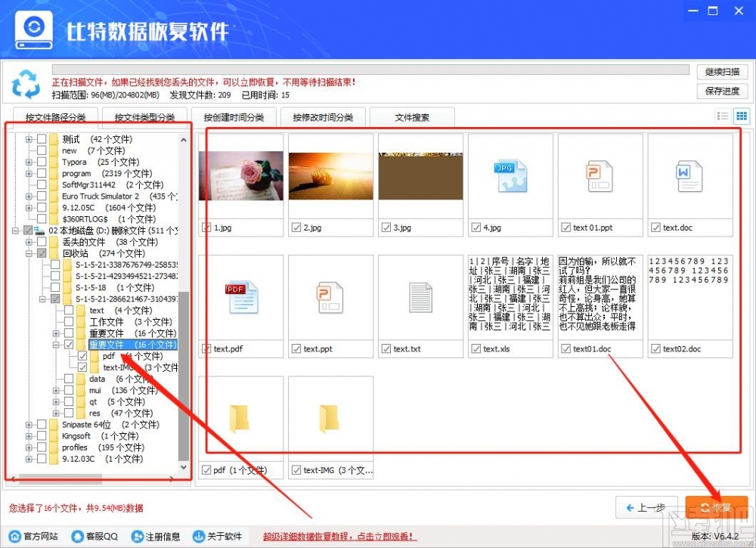
Task: Open 官方网站 official website
Action: (33, 535)
